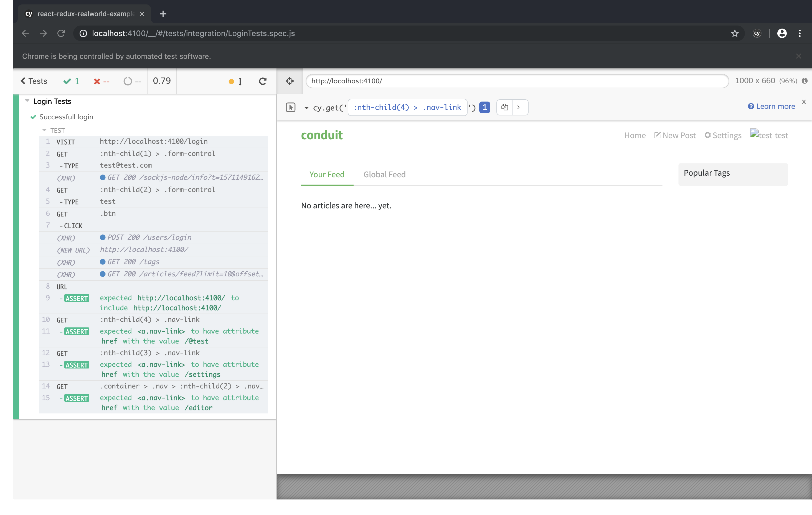
Task: Select the Tests panel tab
Action: point(34,80)
